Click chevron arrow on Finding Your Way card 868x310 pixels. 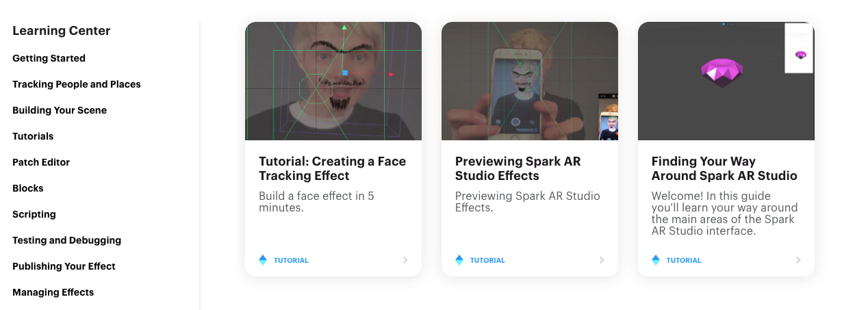point(798,260)
